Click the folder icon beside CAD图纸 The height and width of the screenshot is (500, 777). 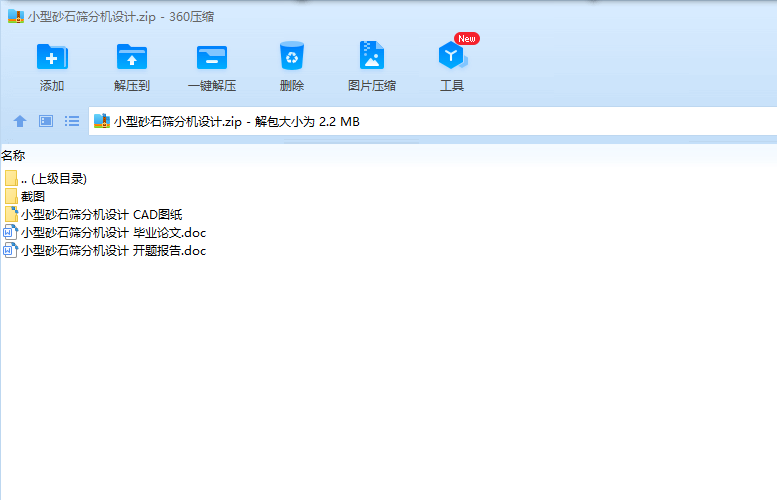click(11, 215)
